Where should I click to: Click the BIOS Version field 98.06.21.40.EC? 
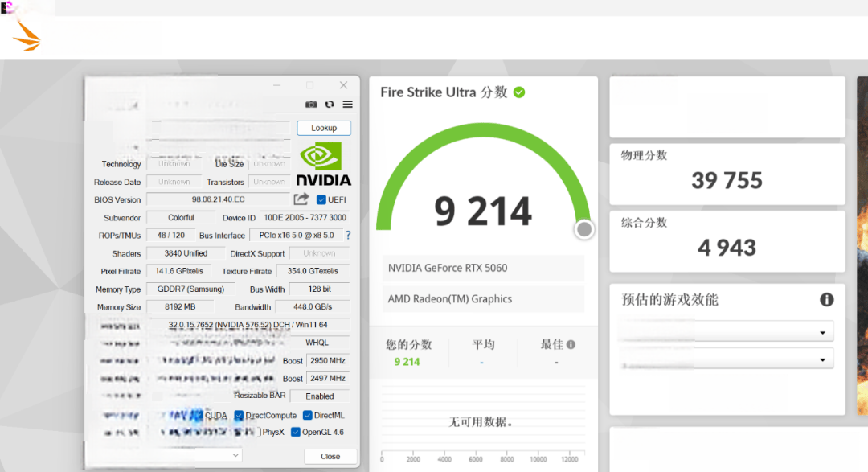tap(218, 199)
